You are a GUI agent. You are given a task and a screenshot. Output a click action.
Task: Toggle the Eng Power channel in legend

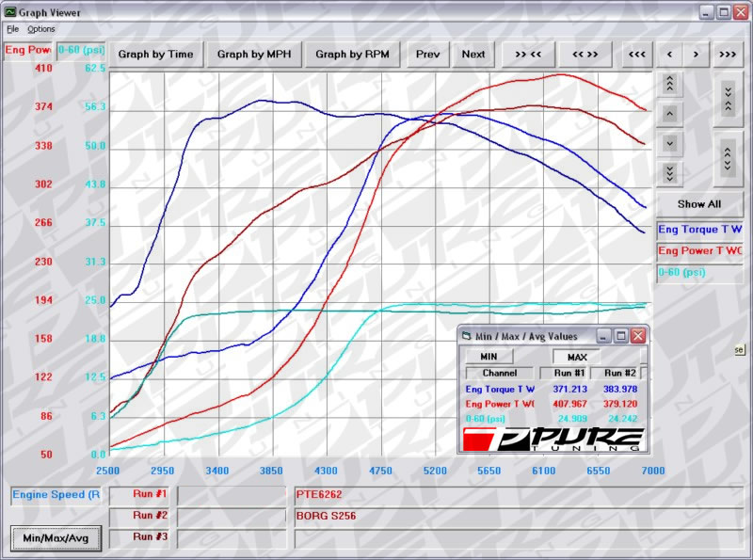coord(699,251)
